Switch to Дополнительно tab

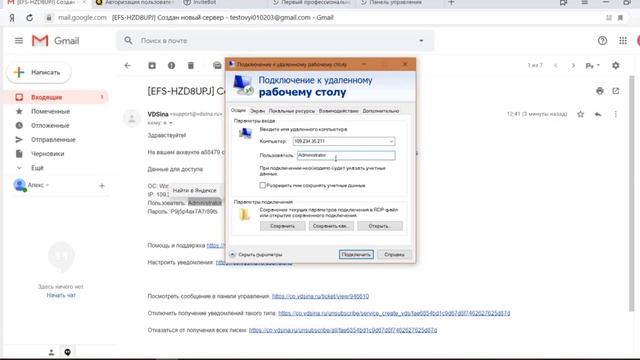381,111
